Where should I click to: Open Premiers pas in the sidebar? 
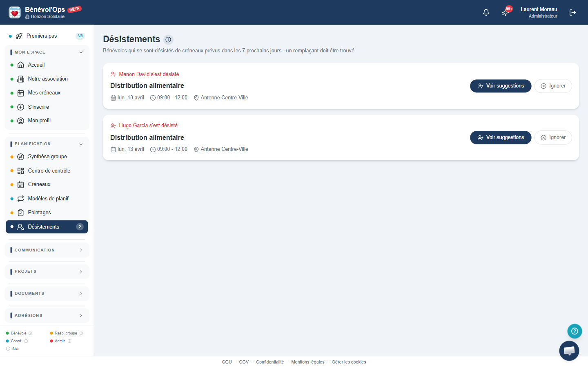47,36
